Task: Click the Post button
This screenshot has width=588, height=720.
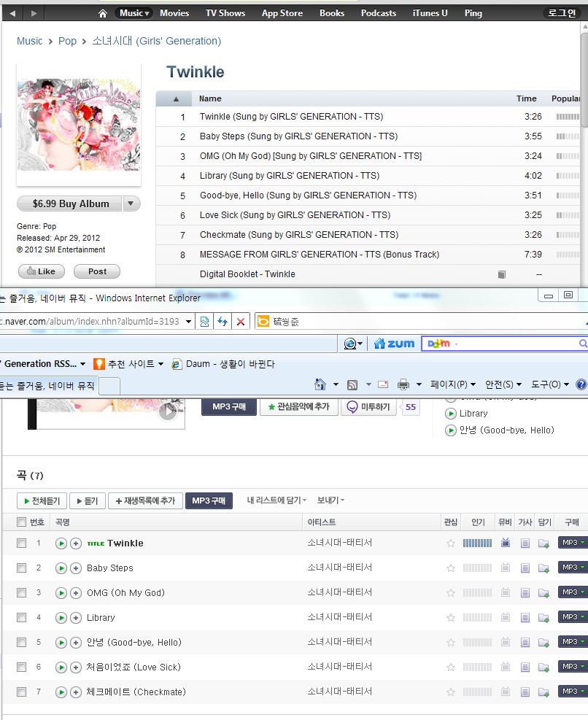Action: point(97,271)
